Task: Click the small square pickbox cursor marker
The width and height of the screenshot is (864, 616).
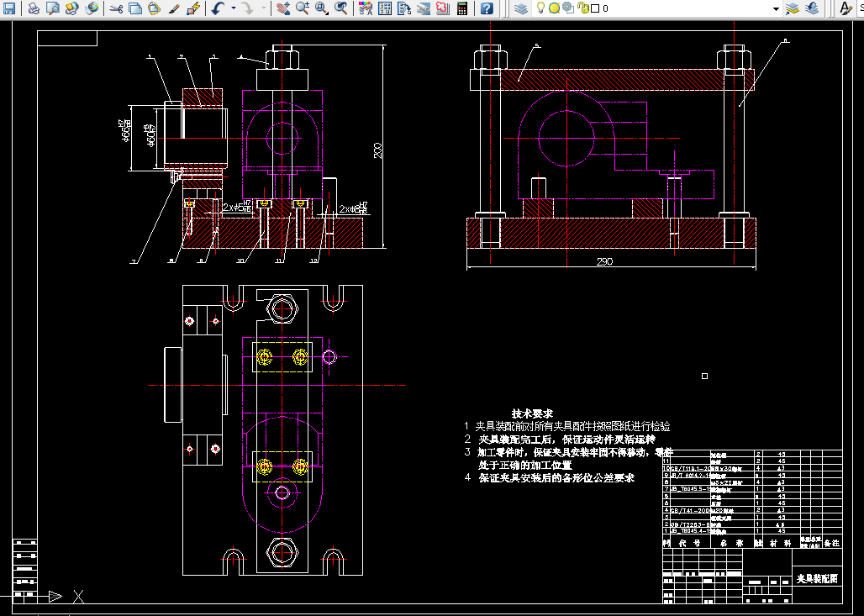Action: 704,376
